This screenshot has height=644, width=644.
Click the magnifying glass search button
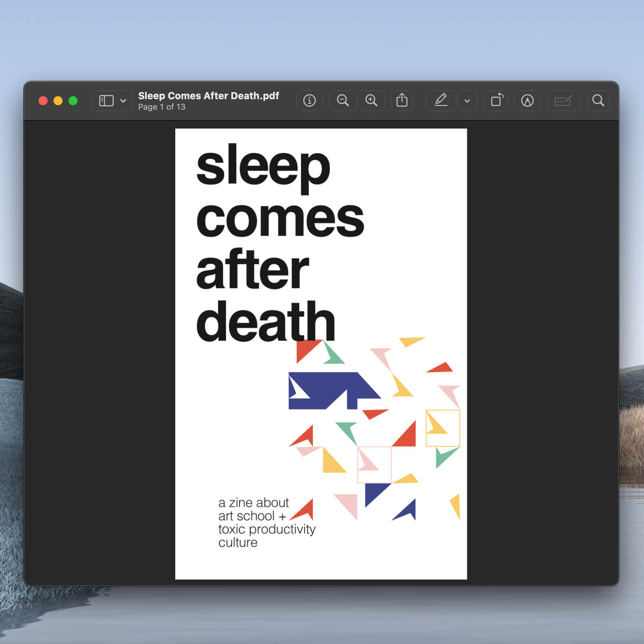click(x=598, y=100)
